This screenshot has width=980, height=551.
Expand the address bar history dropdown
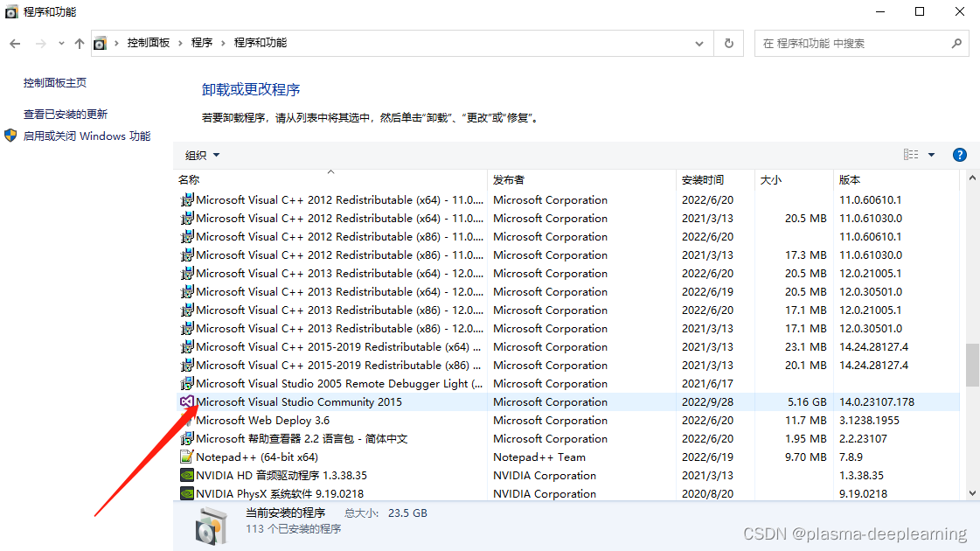(699, 43)
